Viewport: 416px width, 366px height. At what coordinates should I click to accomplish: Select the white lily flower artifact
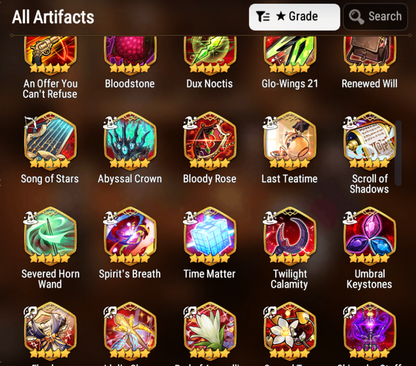(210, 331)
